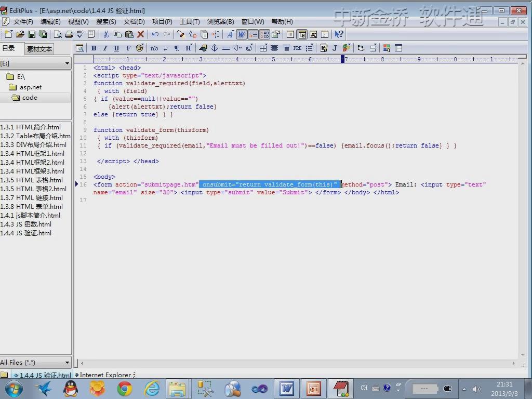Image resolution: width=532 pixels, height=399 pixels.
Task: Insert center align tag icon
Action: [x=274, y=48]
